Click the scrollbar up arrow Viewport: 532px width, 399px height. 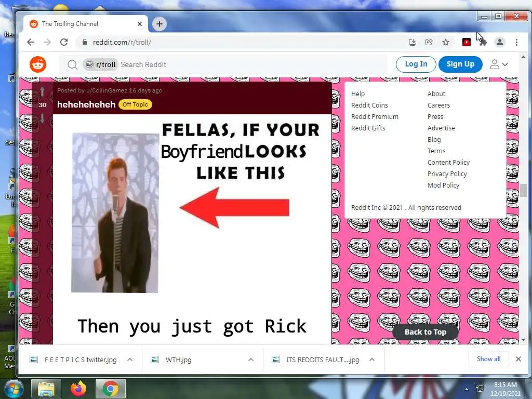click(x=523, y=57)
